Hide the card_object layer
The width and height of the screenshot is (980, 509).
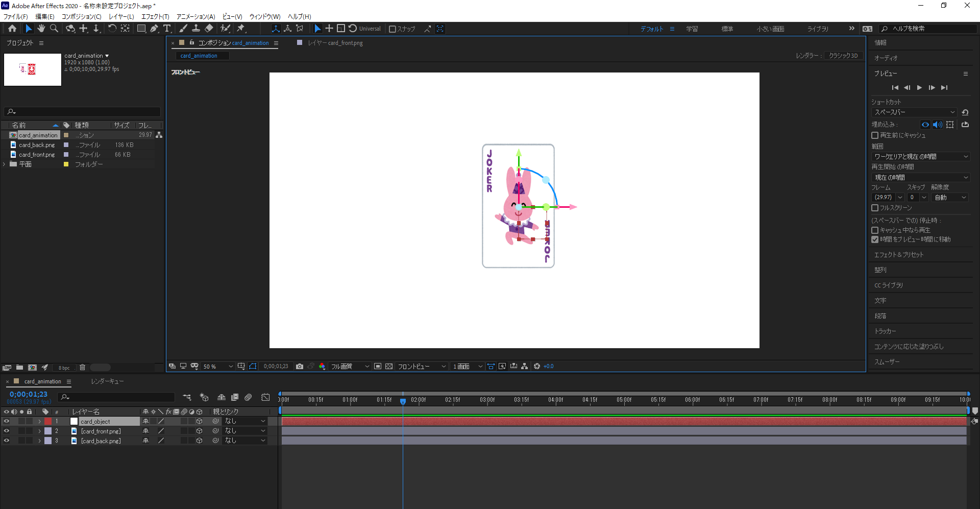(7, 421)
